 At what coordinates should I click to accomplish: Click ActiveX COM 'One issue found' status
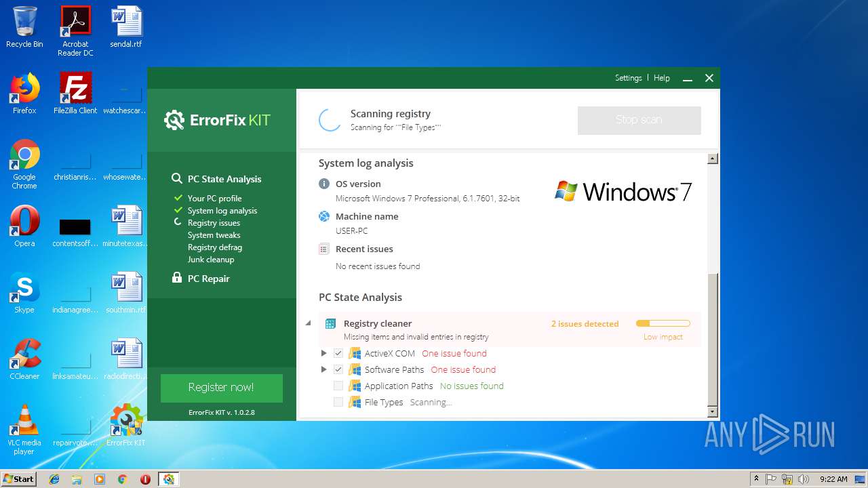click(454, 353)
